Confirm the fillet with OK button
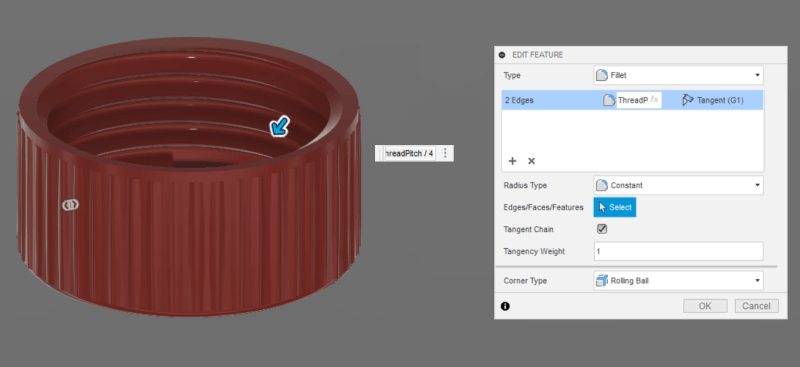 (x=705, y=306)
